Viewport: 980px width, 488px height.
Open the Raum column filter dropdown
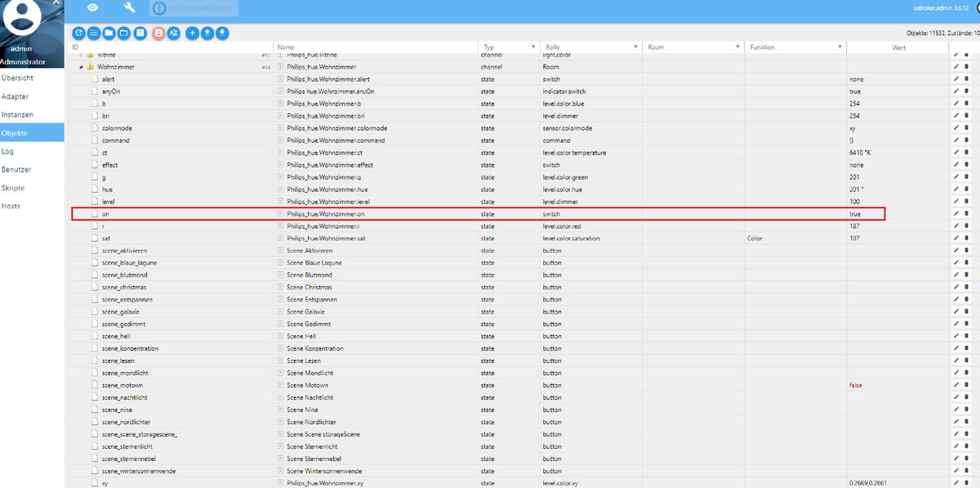point(738,48)
